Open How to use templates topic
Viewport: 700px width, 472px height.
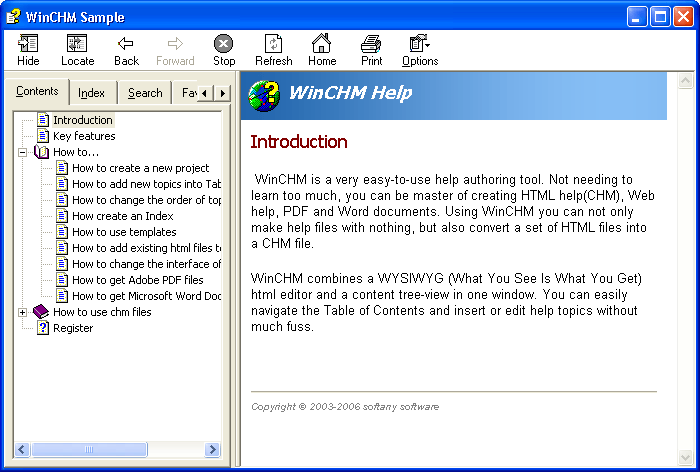(124, 232)
